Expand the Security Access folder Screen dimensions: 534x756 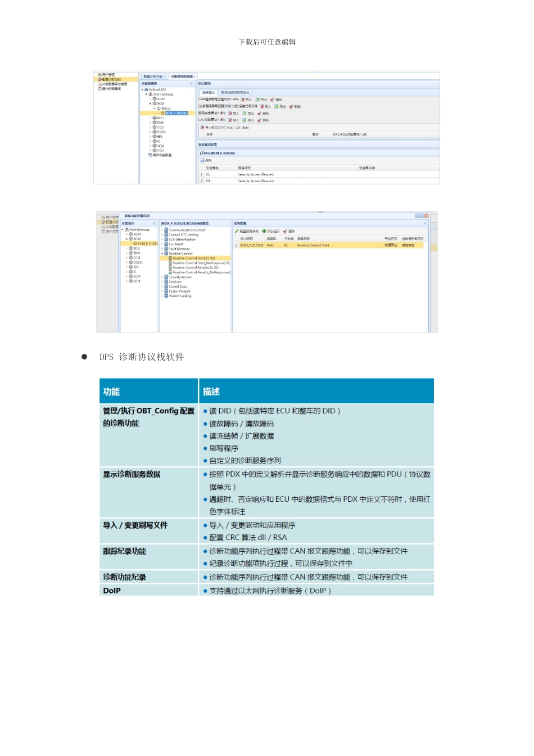coord(162,277)
